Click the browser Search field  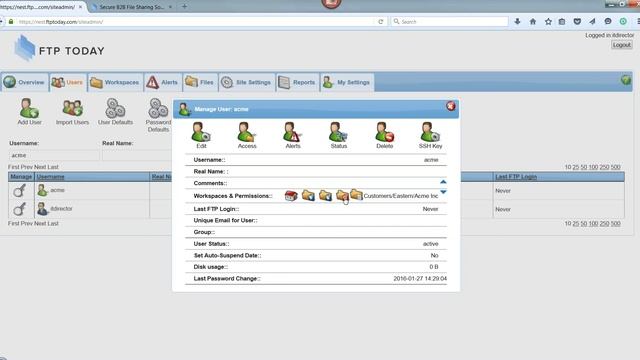[449, 22]
